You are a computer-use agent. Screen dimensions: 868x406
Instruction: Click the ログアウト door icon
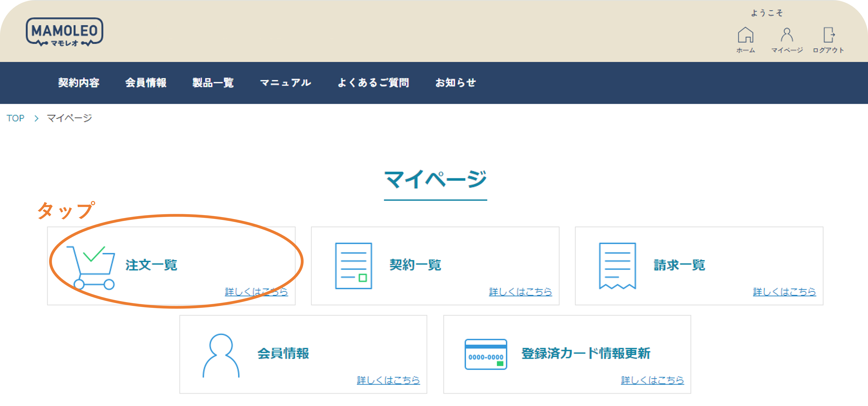coord(829,35)
